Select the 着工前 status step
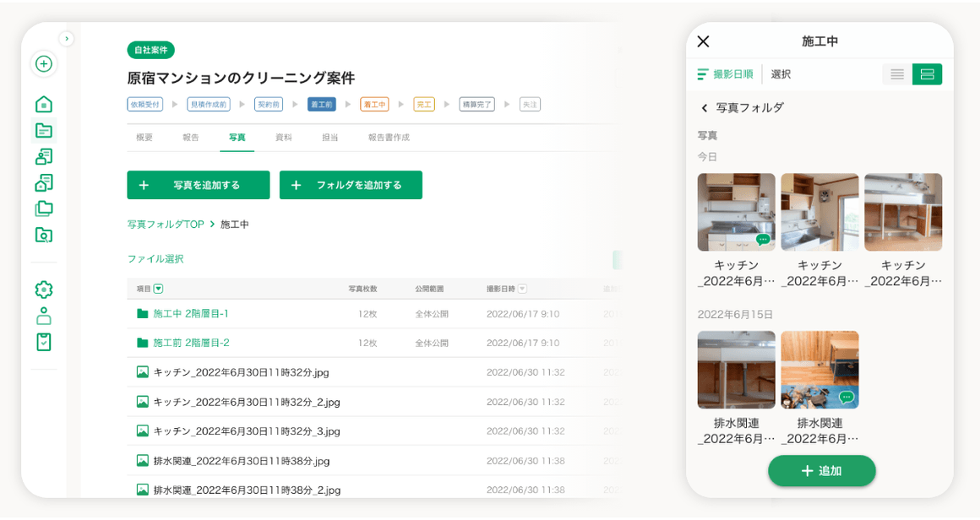Image resolution: width=980 pixels, height=520 pixels. pyautogui.click(x=321, y=105)
